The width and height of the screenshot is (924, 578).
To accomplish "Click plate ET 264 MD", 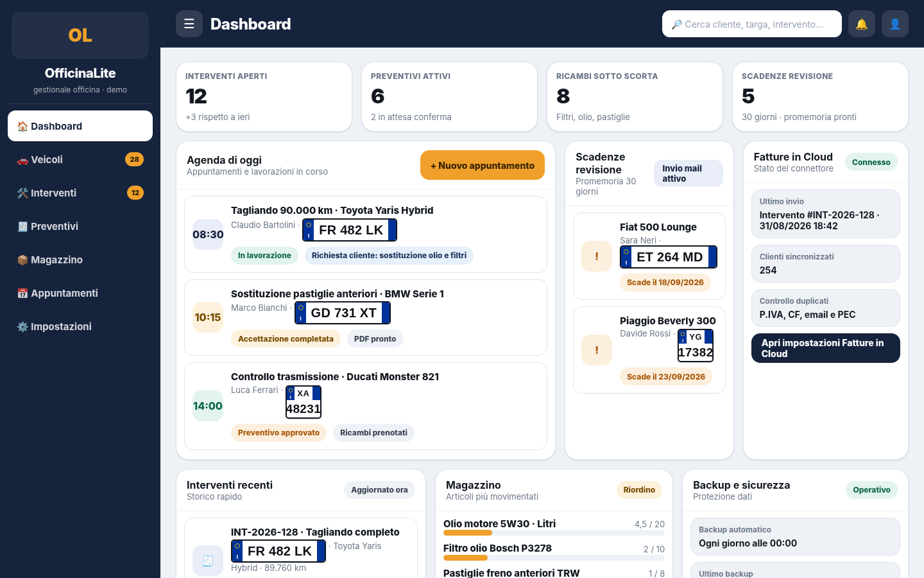I will click(669, 257).
